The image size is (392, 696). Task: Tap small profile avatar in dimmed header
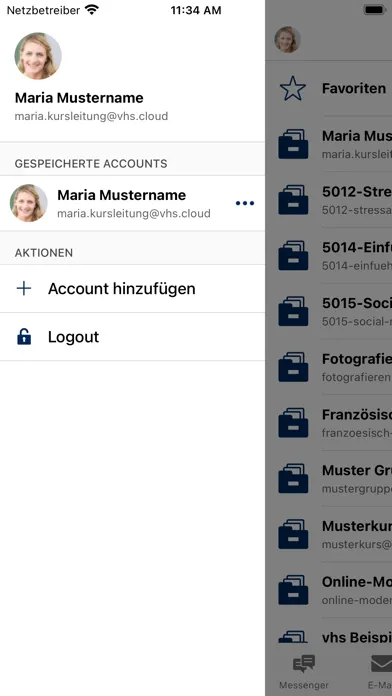(287, 40)
